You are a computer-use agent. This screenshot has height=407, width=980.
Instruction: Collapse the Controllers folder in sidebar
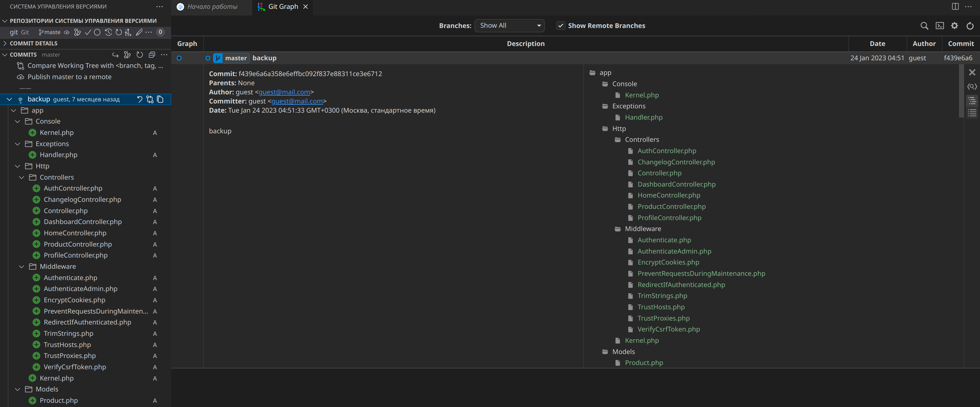tap(22, 177)
